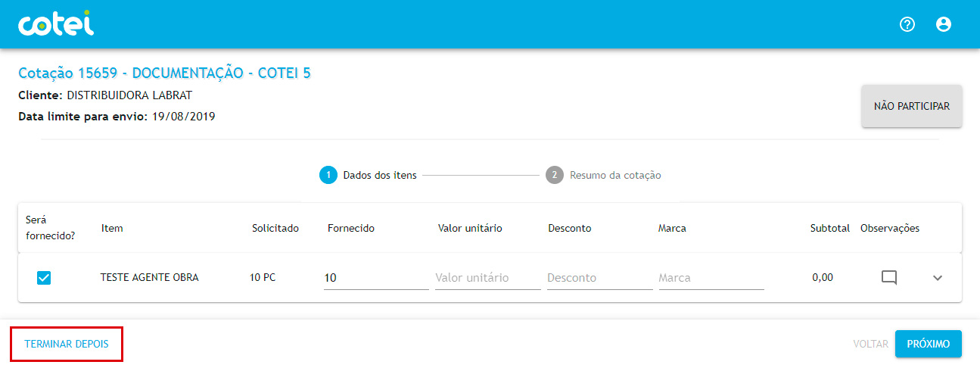Click the Cotação 15659 title heading
980x368 pixels.
(164, 73)
